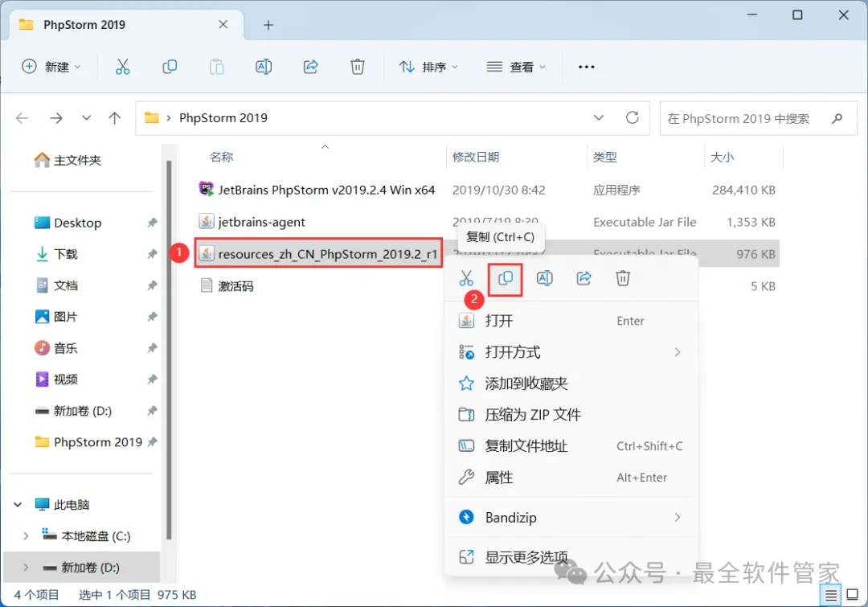The width and height of the screenshot is (868, 607).
Task: Expand address bar history dropdown
Action: pyautogui.click(x=599, y=118)
